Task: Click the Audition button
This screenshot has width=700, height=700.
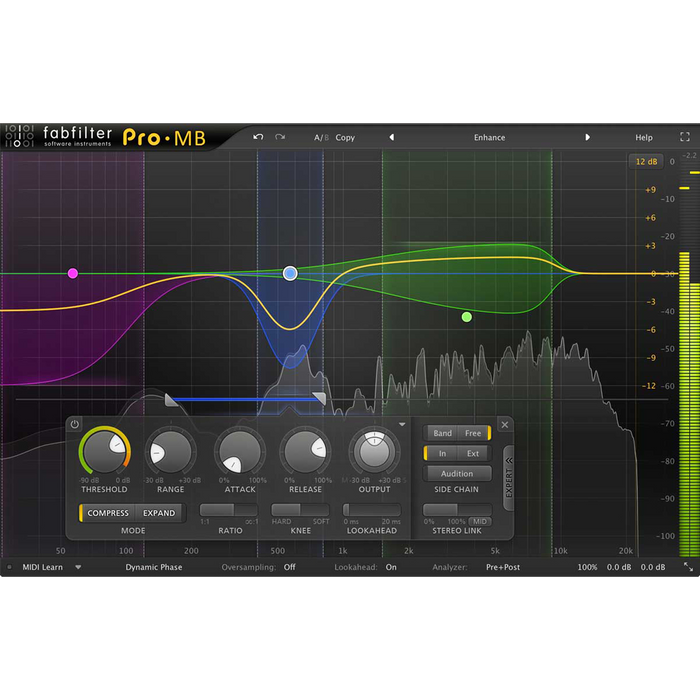Action: (457, 474)
